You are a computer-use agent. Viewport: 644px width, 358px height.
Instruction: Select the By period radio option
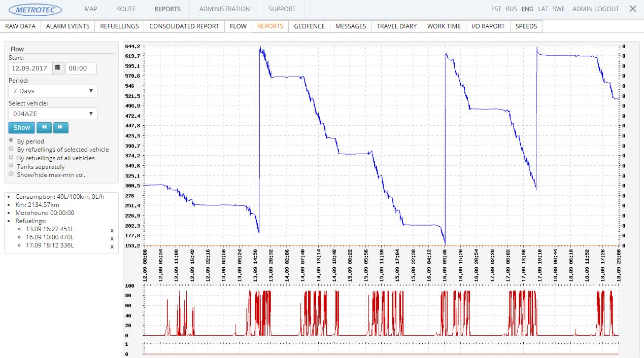[x=12, y=140]
